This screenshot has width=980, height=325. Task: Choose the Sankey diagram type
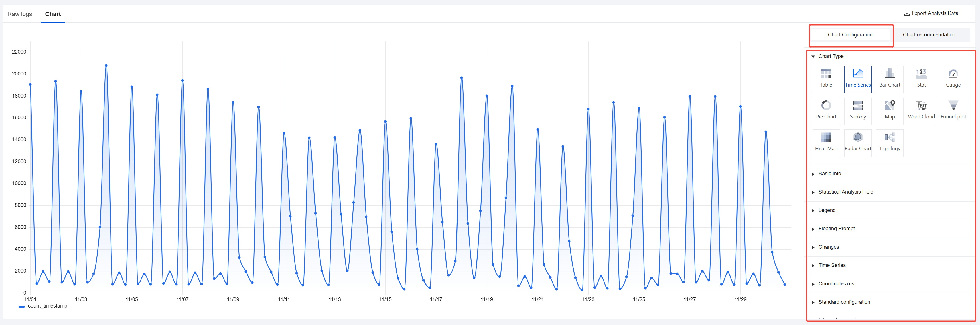tap(857, 110)
